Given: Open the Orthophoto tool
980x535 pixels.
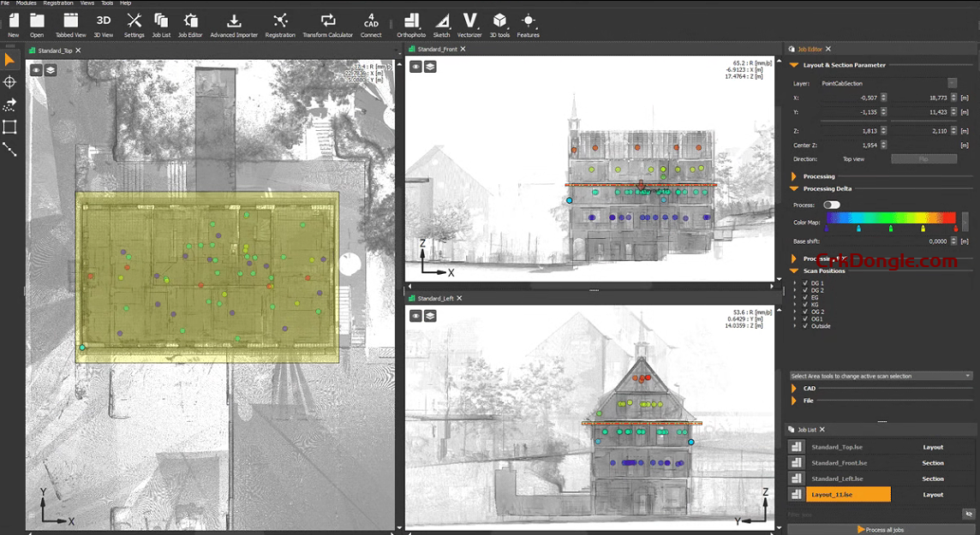Looking at the screenshot, I should (x=410, y=23).
